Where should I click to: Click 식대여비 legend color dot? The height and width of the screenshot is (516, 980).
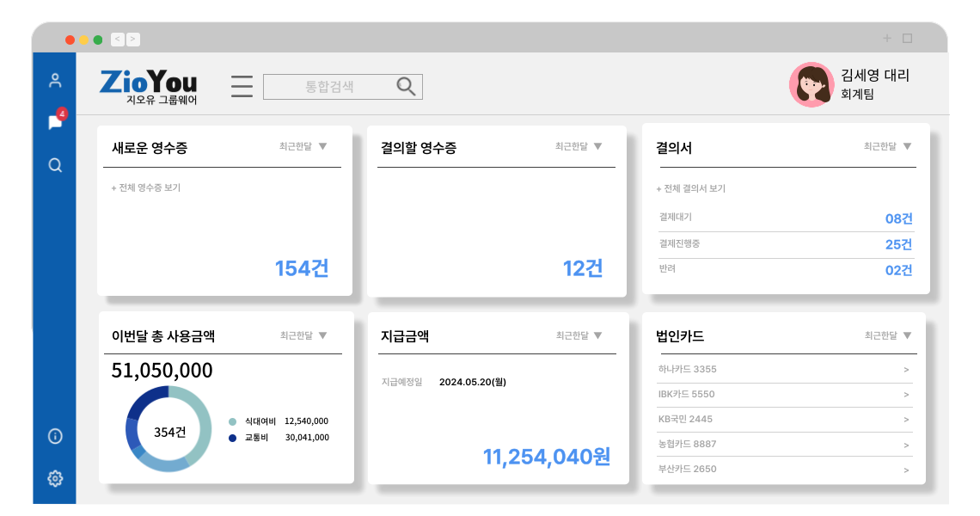[232, 421]
